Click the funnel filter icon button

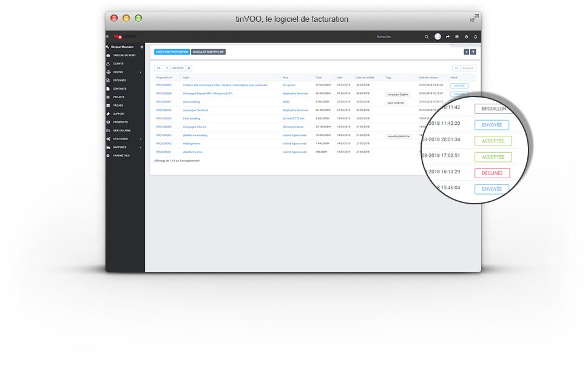tap(473, 52)
